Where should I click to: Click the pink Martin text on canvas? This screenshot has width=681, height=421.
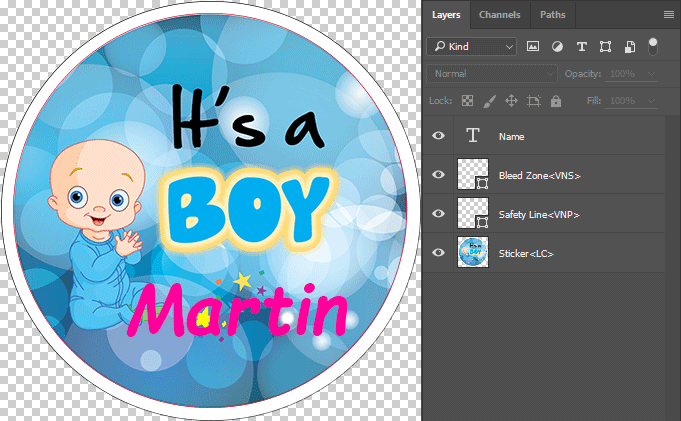pyautogui.click(x=238, y=310)
